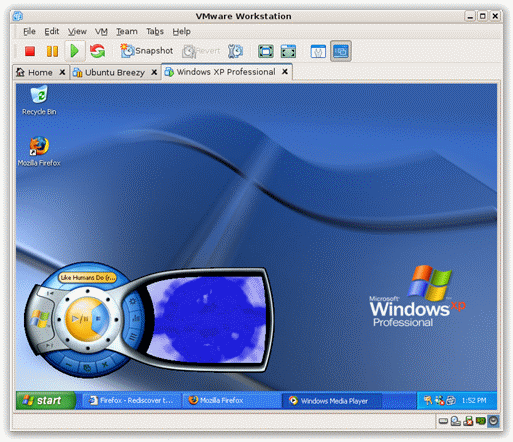Click the network adapter status icon
513x442 pixels.
click(x=481, y=421)
